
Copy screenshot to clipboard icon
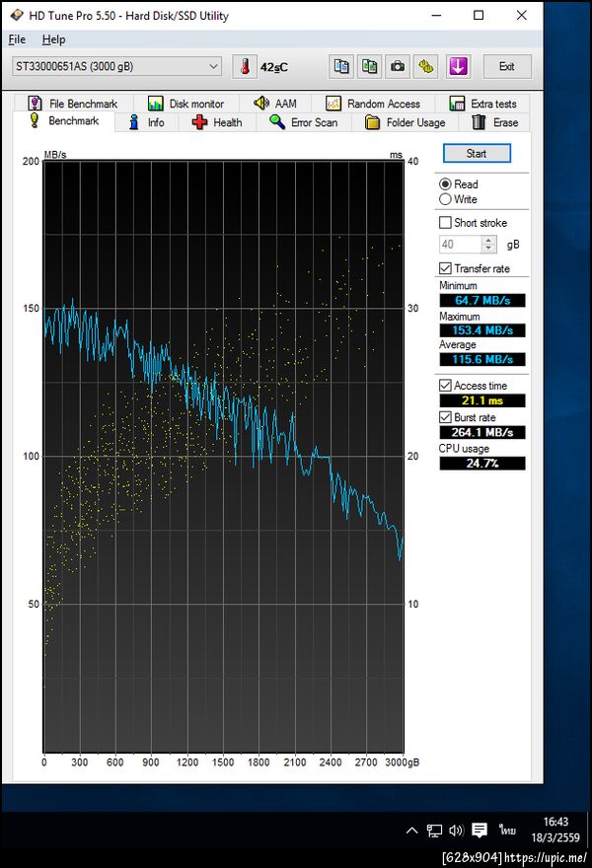click(x=369, y=66)
